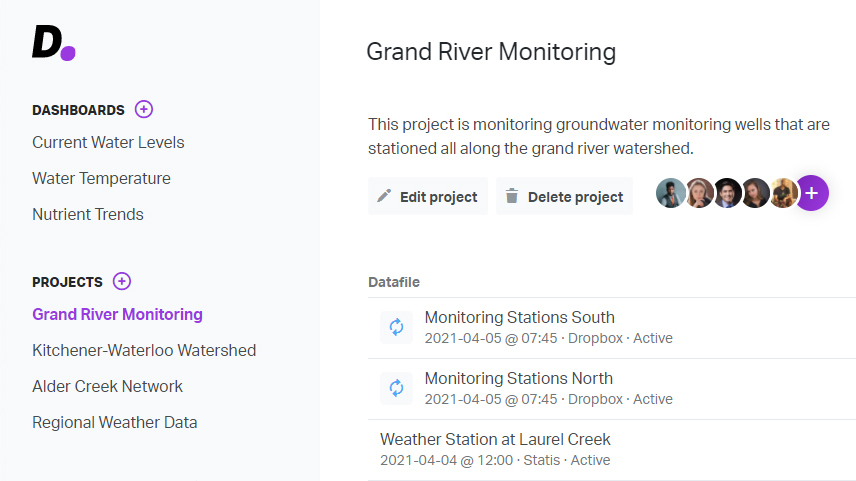Viewport: 856px width, 481px height.
Task: Open Weather Station at Laurel Creek datafile
Action: [612, 450]
